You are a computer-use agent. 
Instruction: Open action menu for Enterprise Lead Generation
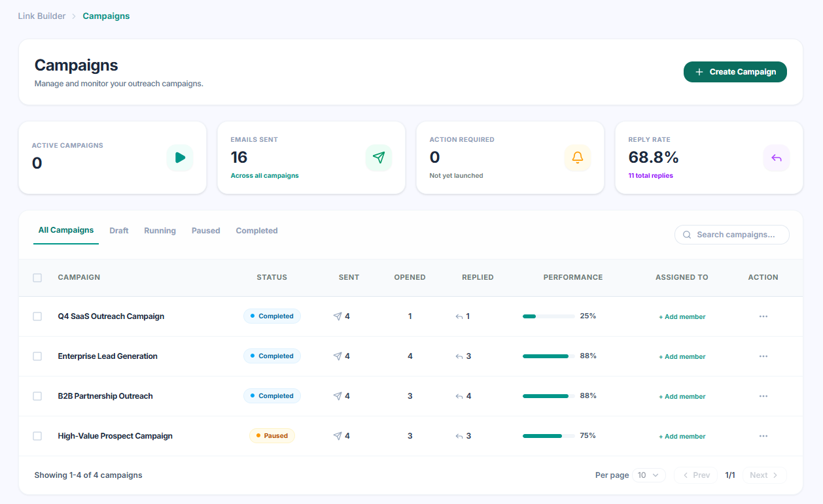pyautogui.click(x=763, y=356)
